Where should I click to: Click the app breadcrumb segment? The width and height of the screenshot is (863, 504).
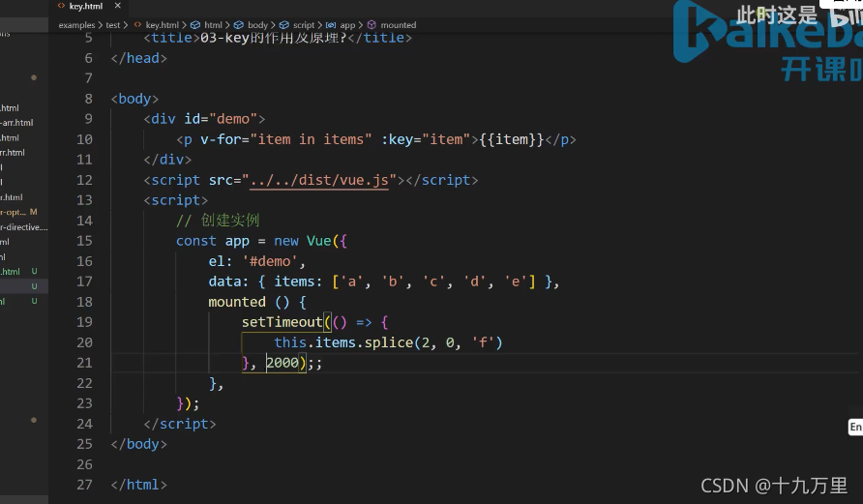[342, 25]
